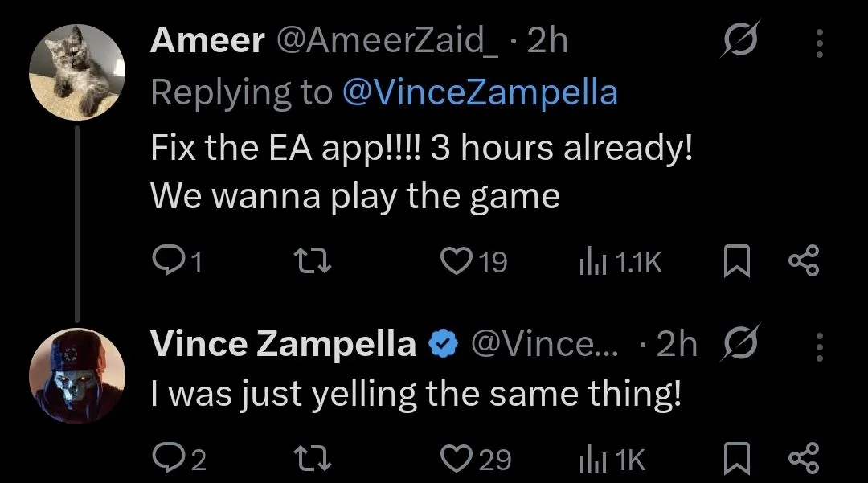This screenshot has height=483, width=868.
Task: Open more options menu on Ameer's tweet
Action: pos(819,43)
